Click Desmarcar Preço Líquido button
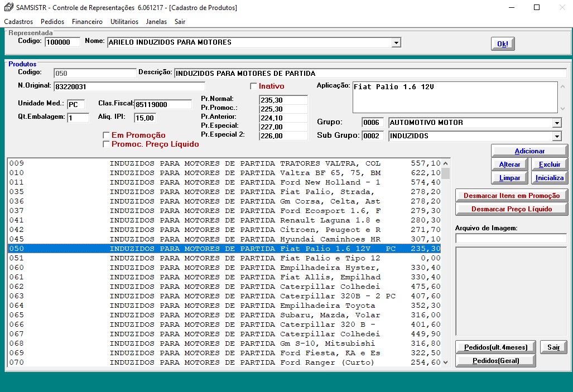 coord(512,209)
